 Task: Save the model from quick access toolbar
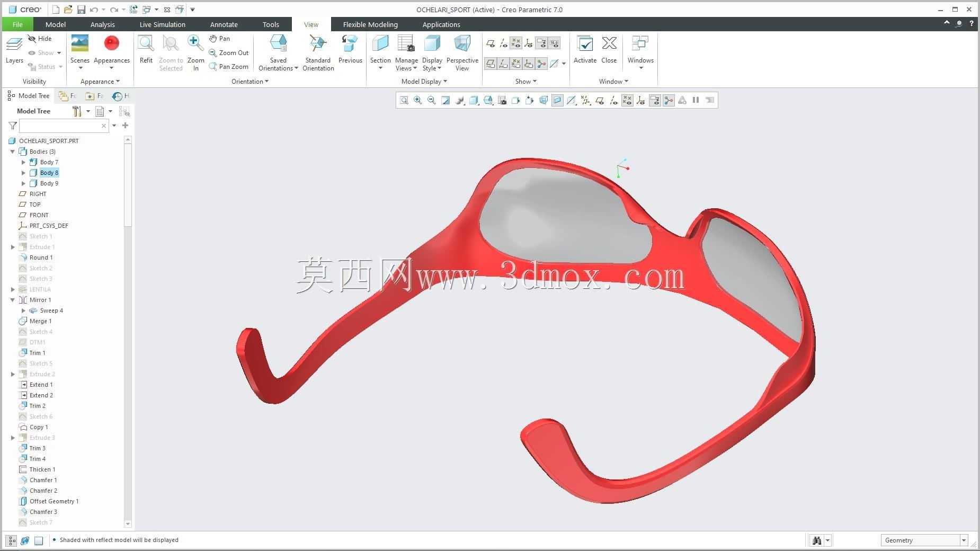(x=81, y=10)
